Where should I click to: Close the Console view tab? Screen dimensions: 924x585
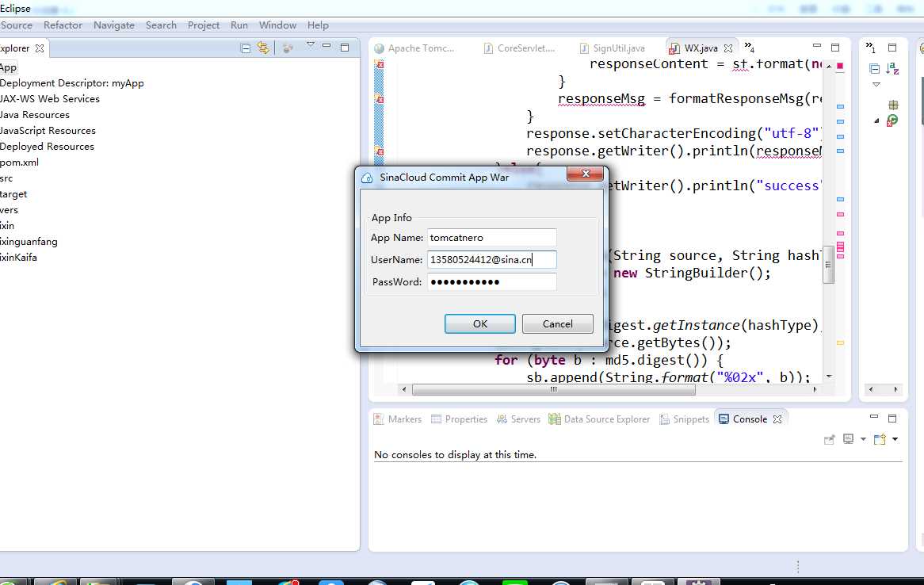(x=777, y=419)
